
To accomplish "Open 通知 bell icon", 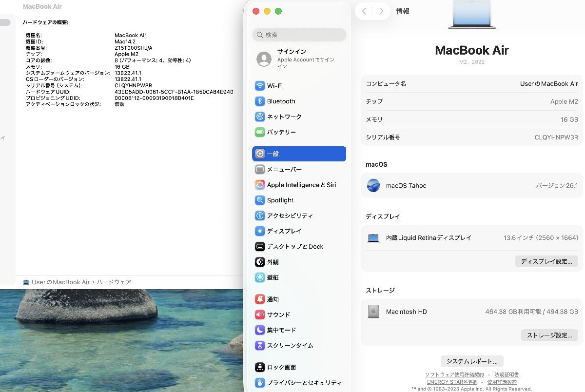I will tap(260, 299).
